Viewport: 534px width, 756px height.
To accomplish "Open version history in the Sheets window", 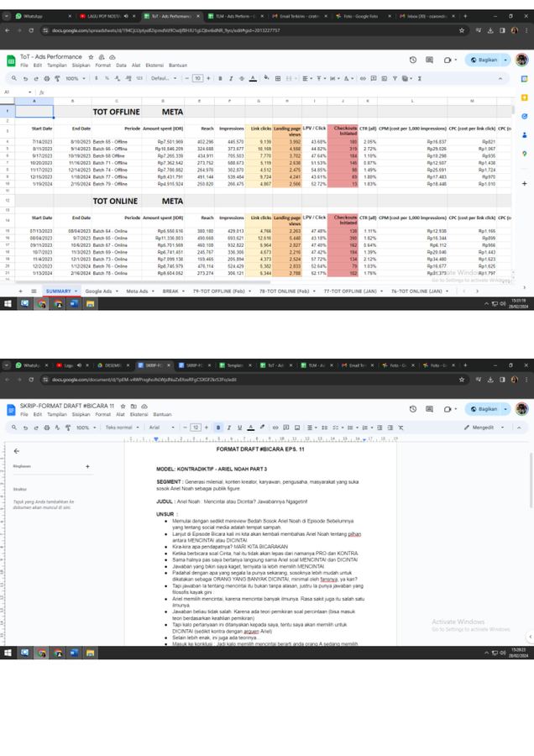I will (413, 60).
